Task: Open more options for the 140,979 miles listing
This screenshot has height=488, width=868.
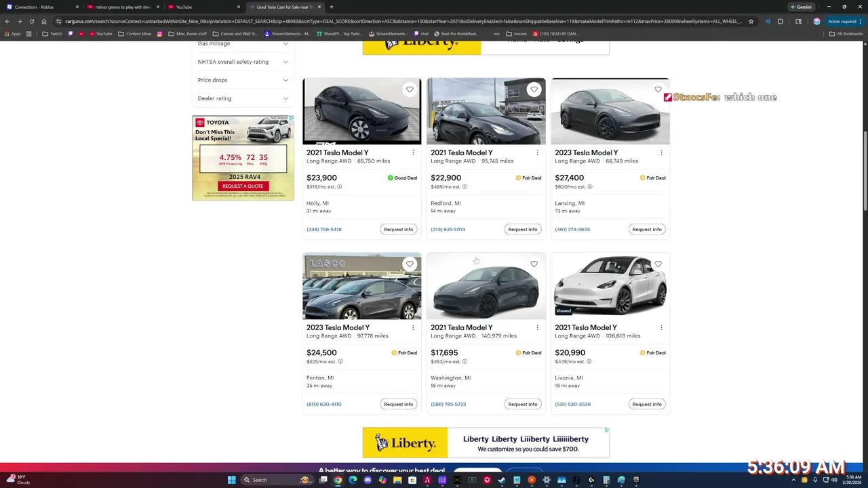Action: [537, 328]
